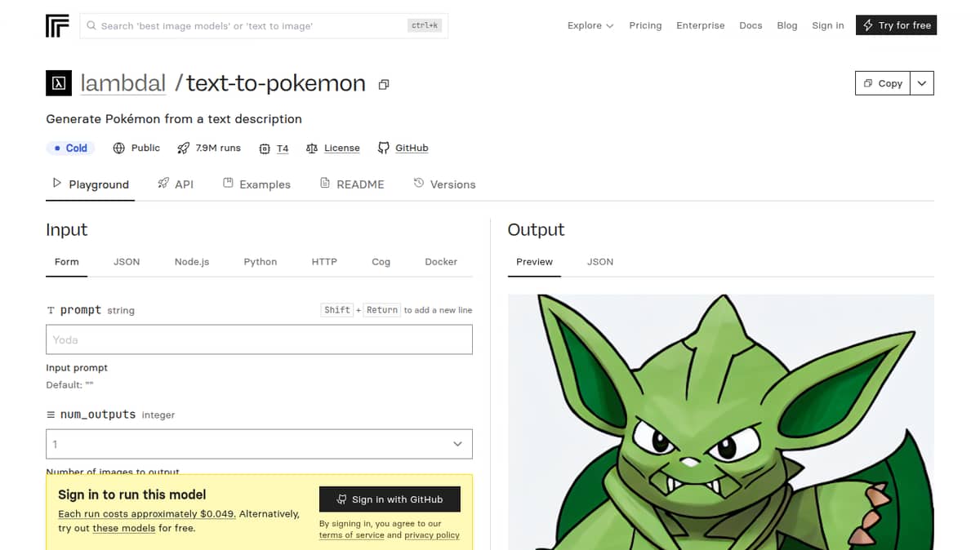This screenshot has height=550, width=980.
Task: Click the '7.9M runs' text
Action: tap(218, 148)
